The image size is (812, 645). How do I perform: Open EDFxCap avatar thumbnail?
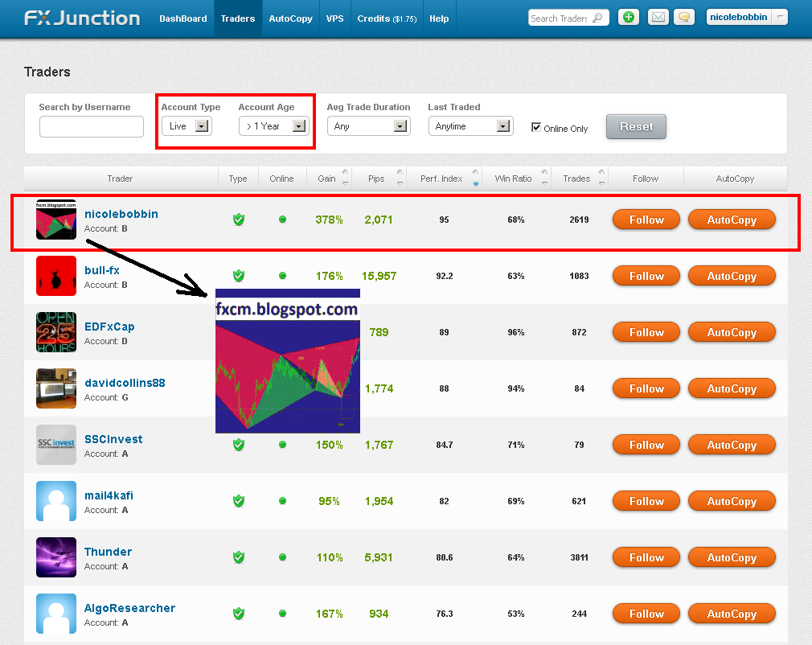56,332
